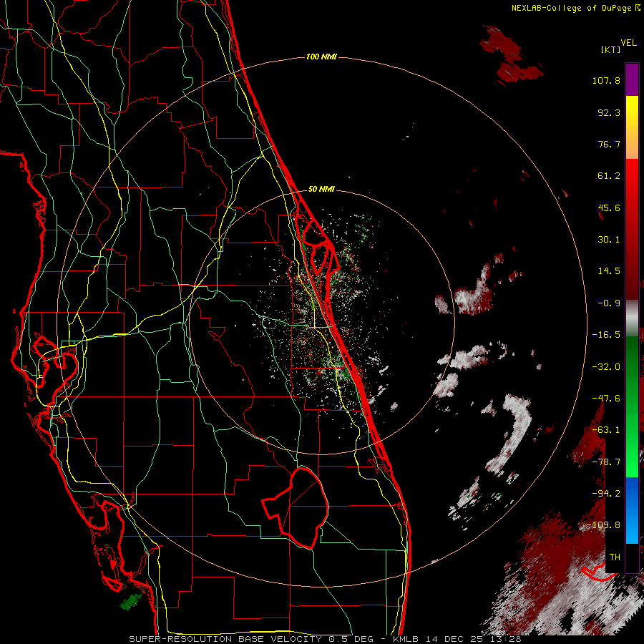Select the 14.5 scale value

pos(609,271)
